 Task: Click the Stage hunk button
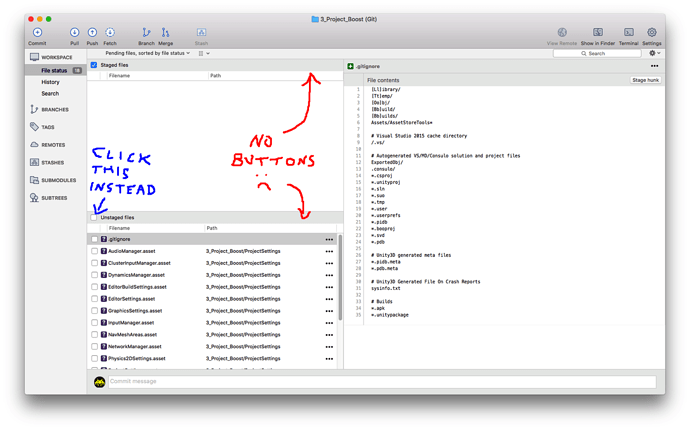pyautogui.click(x=646, y=80)
